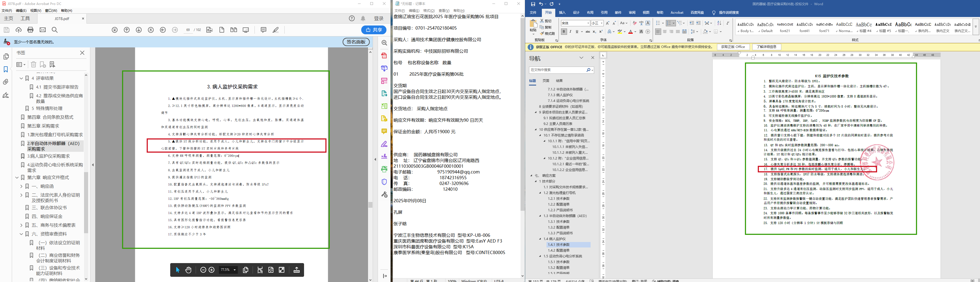Image resolution: width=980 pixels, height=282 pixels.
Task: Open the Fill & Sign tool in Acrobat
Action: pyautogui.click(x=384, y=144)
